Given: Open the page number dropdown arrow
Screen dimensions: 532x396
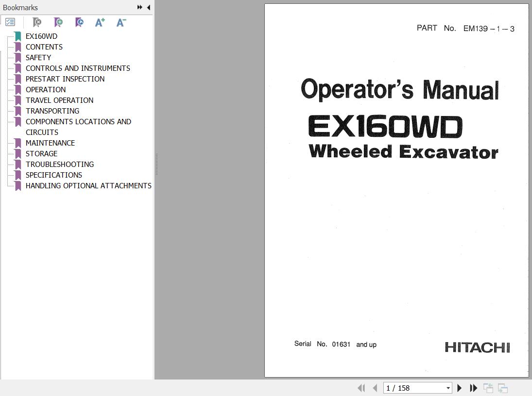Looking at the screenshot, I should pyautogui.click(x=448, y=388).
